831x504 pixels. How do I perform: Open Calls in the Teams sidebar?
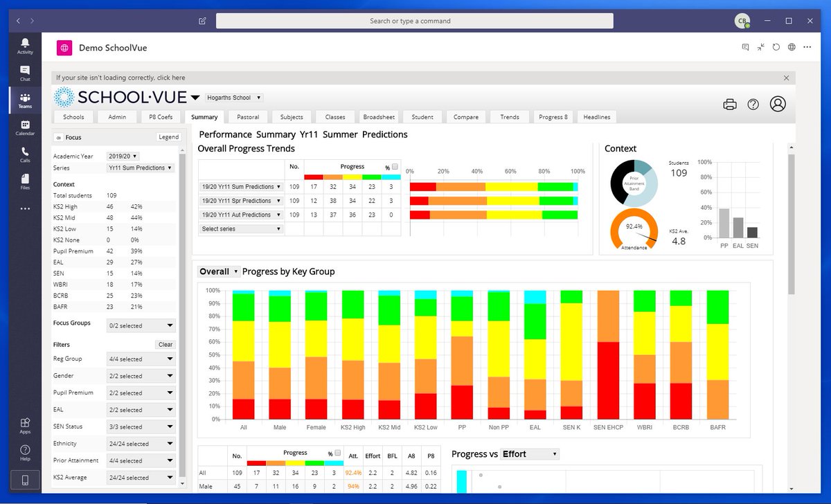[x=25, y=154]
